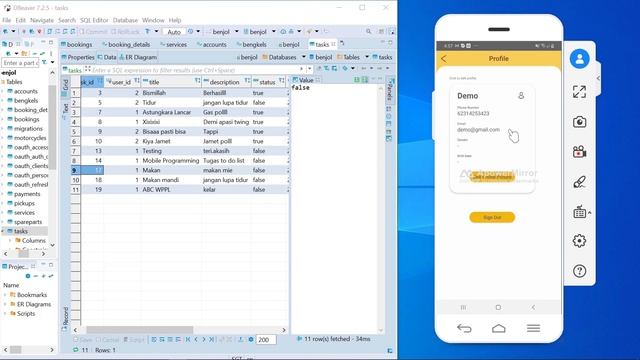Click the 200 row limit field
This screenshot has height=360, width=640.
click(266, 340)
